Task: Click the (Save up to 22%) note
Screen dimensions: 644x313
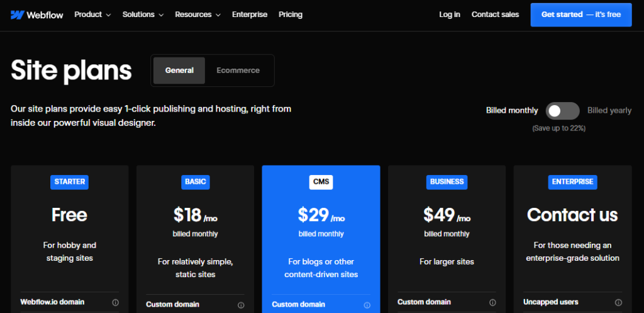Action: [x=558, y=128]
